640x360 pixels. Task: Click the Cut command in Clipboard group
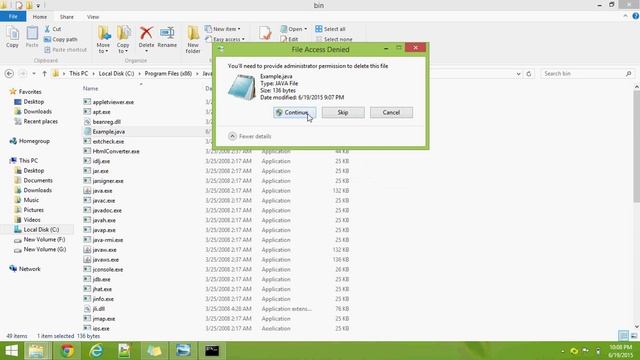(53, 29)
